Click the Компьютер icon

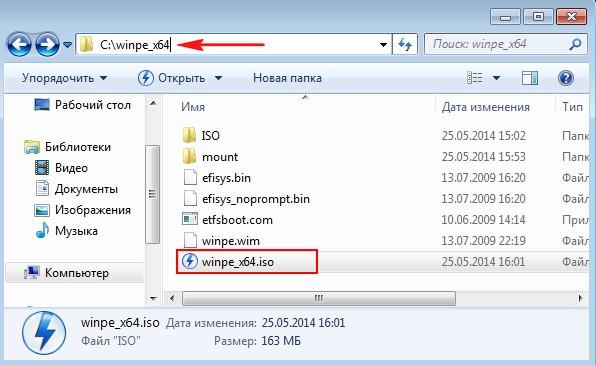pos(32,272)
